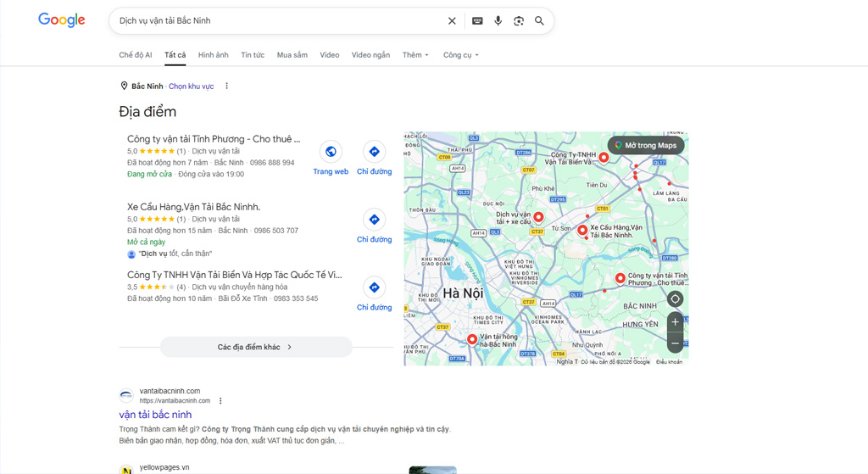
Task: Click the Google logo
Action: 61,20
